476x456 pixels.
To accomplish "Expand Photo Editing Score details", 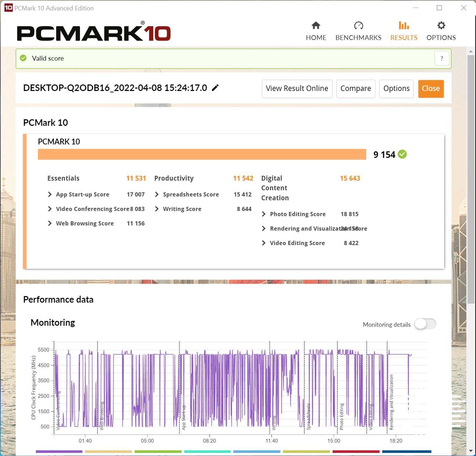I will (x=264, y=214).
